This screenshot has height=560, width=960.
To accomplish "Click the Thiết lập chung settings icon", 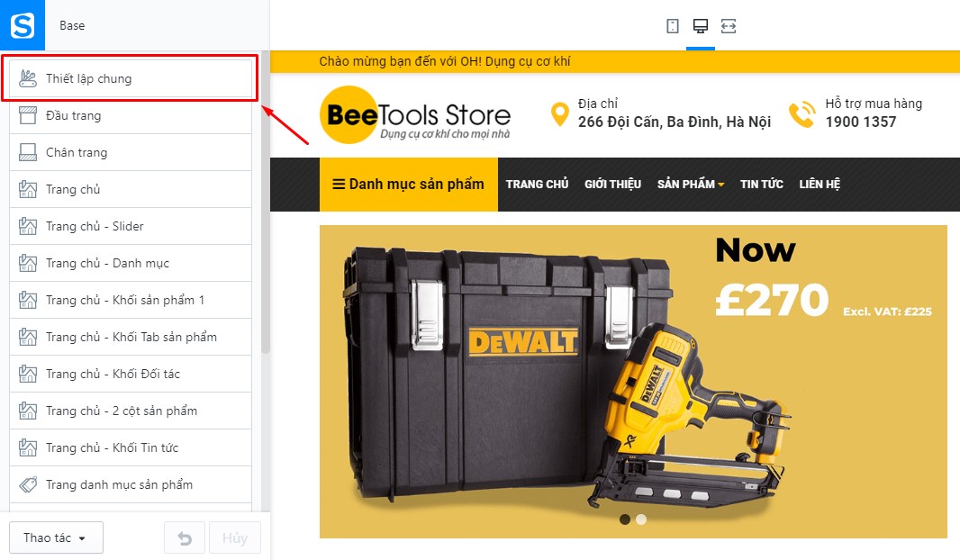I will pos(28,78).
